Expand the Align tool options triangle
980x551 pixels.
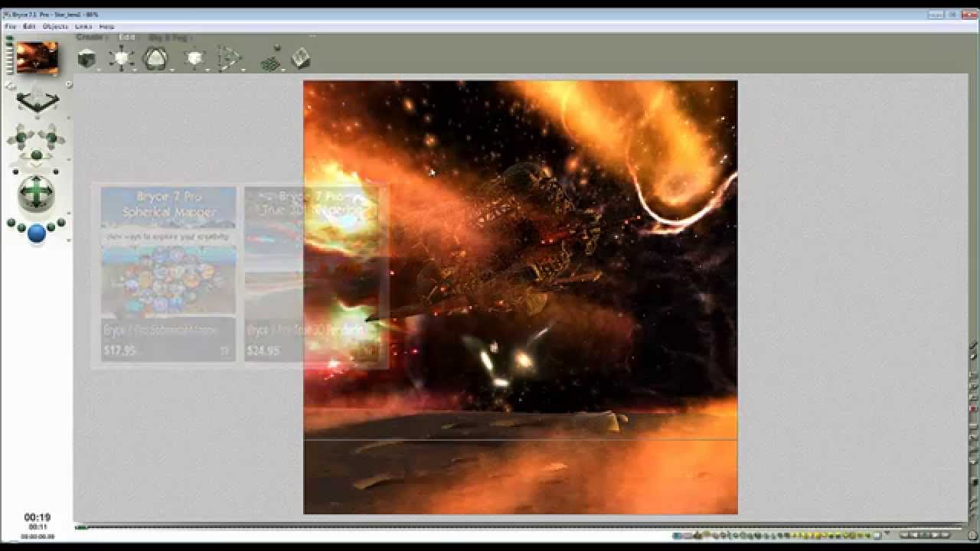[243, 70]
